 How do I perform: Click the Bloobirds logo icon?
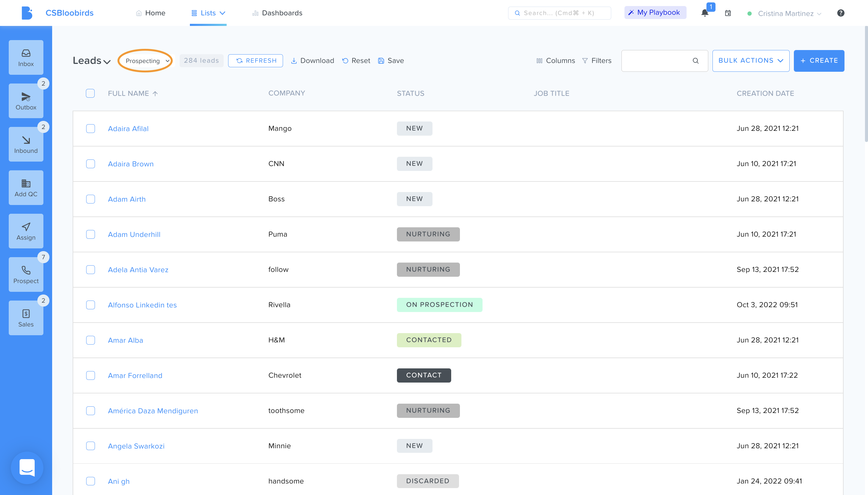pyautogui.click(x=27, y=13)
